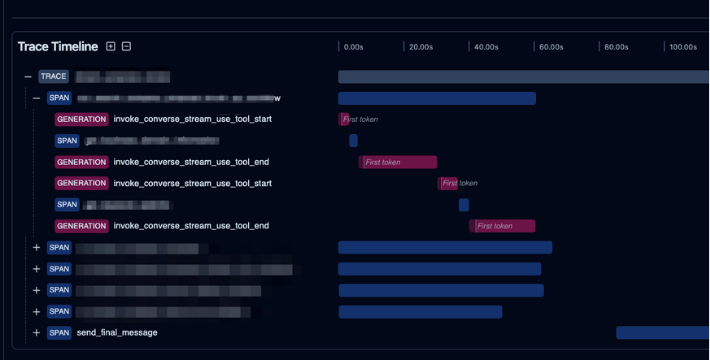This screenshot has height=360, width=710.
Task: Collapse the expanded SPAN node under TRACE
Action: (x=37, y=98)
